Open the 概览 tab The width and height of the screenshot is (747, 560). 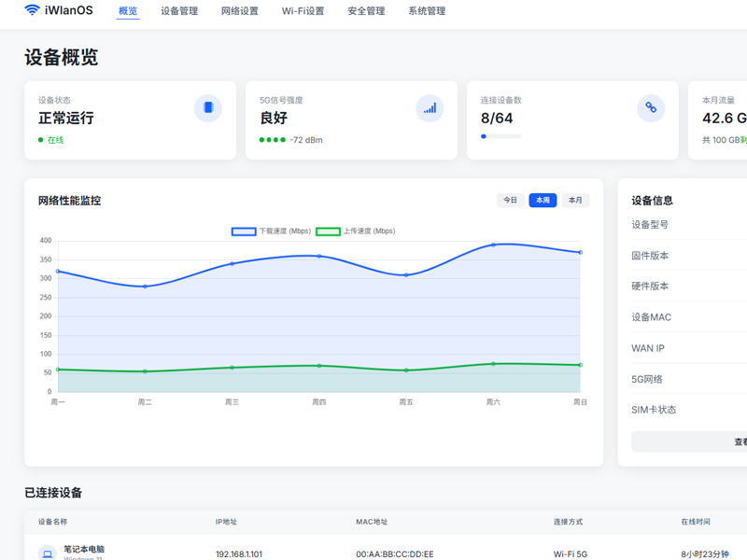[x=128, y=11]
